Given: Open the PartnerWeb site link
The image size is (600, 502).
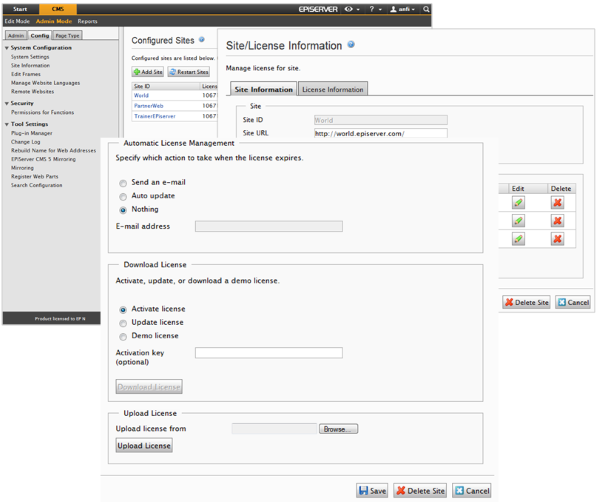Looking at the screenshot, I should pos(148,105).
